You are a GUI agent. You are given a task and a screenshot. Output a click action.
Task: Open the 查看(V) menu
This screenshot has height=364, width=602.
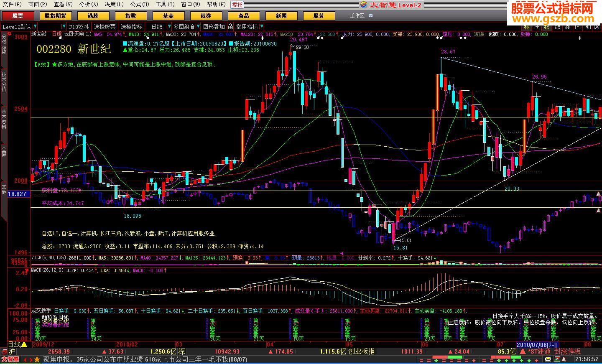point(63,5)
